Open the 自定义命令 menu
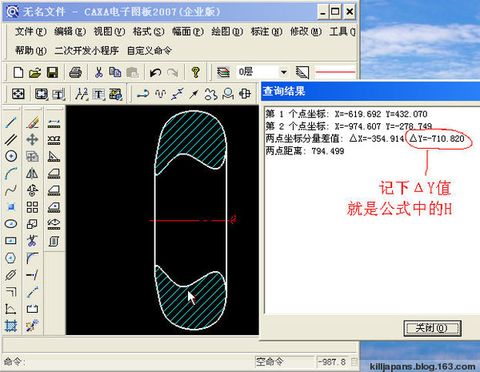The height and width of the screenshot is (372, 480). (x=149, y=51)
